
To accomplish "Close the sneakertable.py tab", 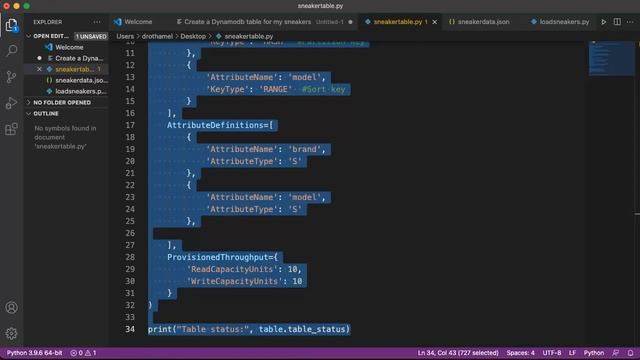I will coord(435,22).
